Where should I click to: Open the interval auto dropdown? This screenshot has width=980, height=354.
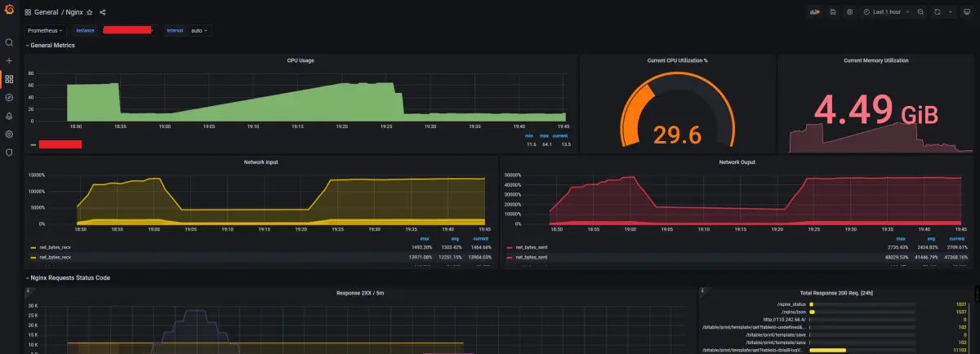[198, 30]
